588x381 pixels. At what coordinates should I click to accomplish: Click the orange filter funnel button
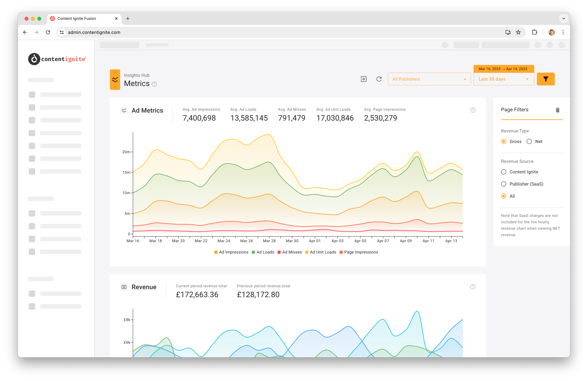545,79
